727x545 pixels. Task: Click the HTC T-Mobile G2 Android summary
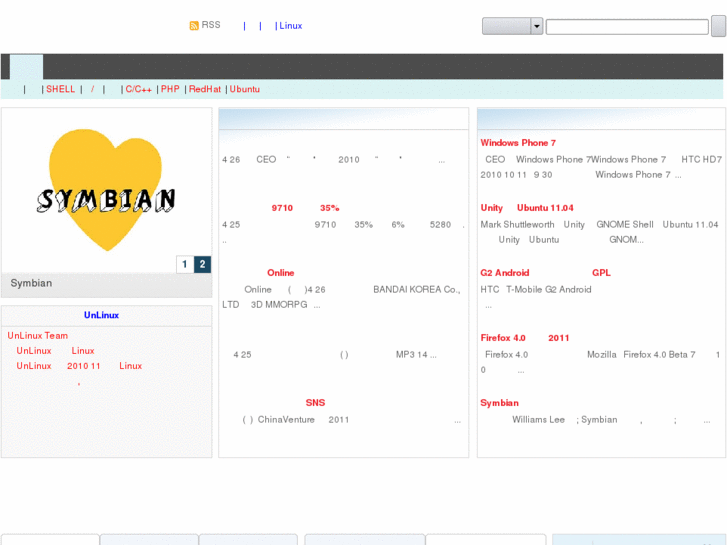pos(536,297)
